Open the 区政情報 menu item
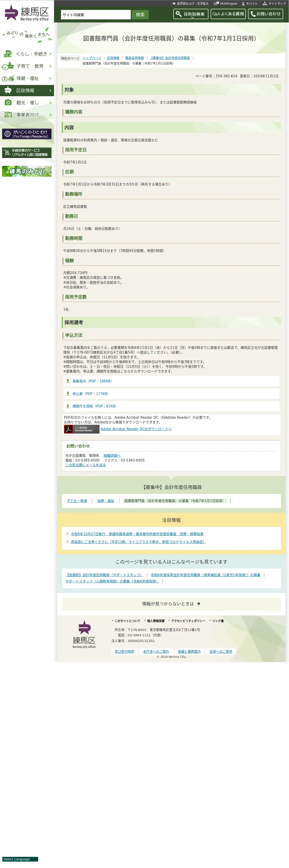Screen dimensions: 289x868 [x=27, y=90]
